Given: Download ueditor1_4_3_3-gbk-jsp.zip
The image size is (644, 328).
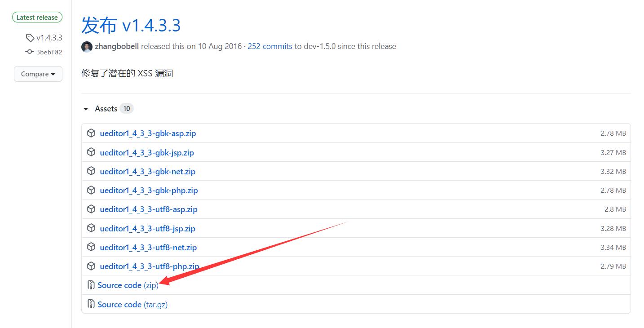Looking at the screenshot, I should pos(147,153).
